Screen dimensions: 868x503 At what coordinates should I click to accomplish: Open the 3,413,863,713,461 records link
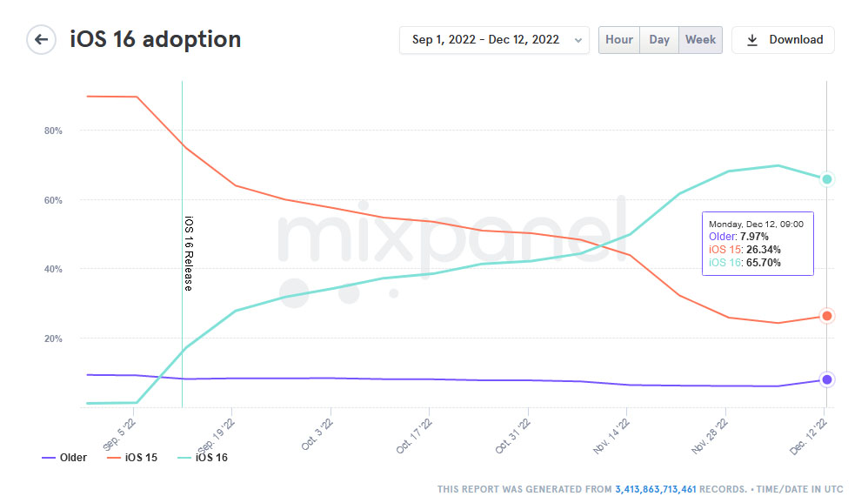656,489
